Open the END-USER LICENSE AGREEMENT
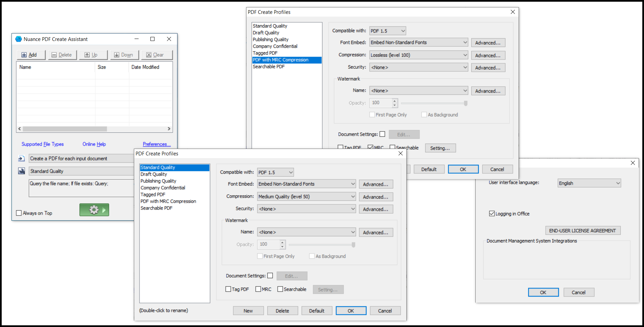This screenshot has width=644, height=327. 583,231
